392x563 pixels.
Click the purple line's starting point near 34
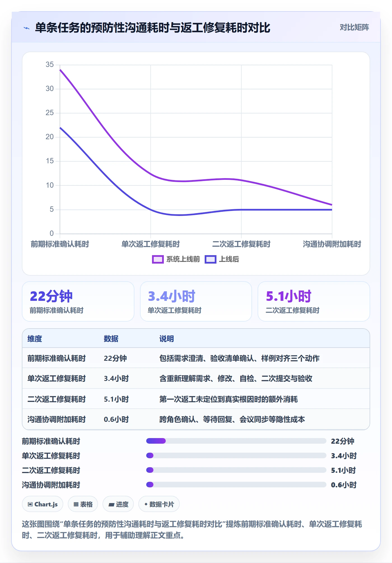60,70
